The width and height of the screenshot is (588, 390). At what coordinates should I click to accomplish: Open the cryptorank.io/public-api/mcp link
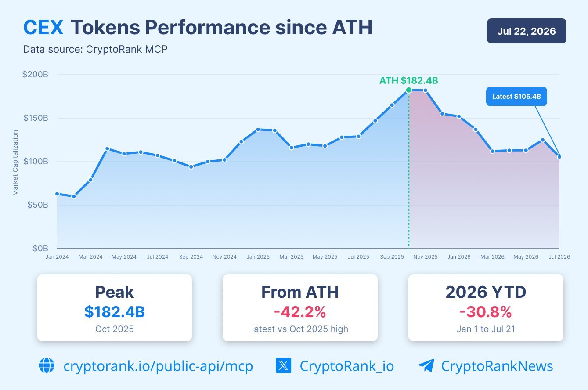click(x=158, y=366)
